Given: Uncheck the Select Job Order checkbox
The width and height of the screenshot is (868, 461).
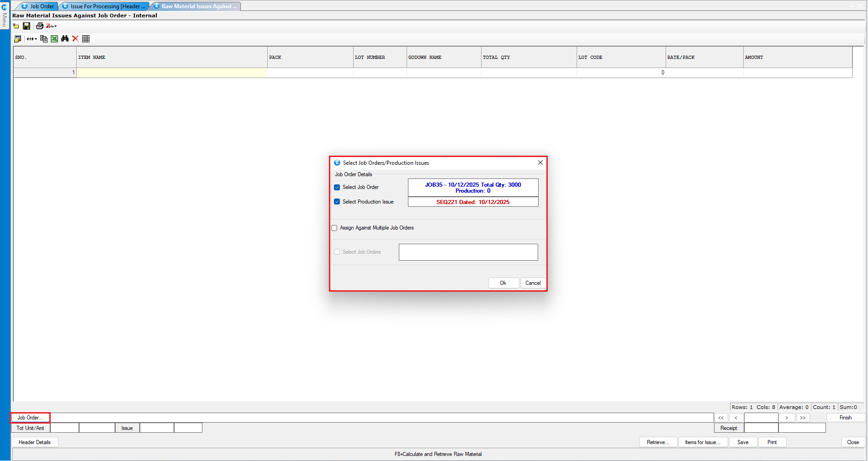Looking at the screenshot, I should [337, 187].
